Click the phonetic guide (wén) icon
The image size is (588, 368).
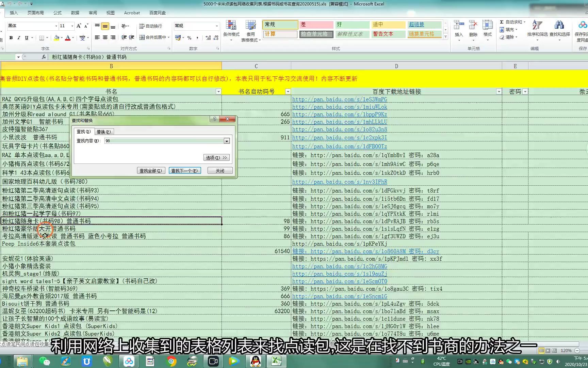[x=82, y=38]
